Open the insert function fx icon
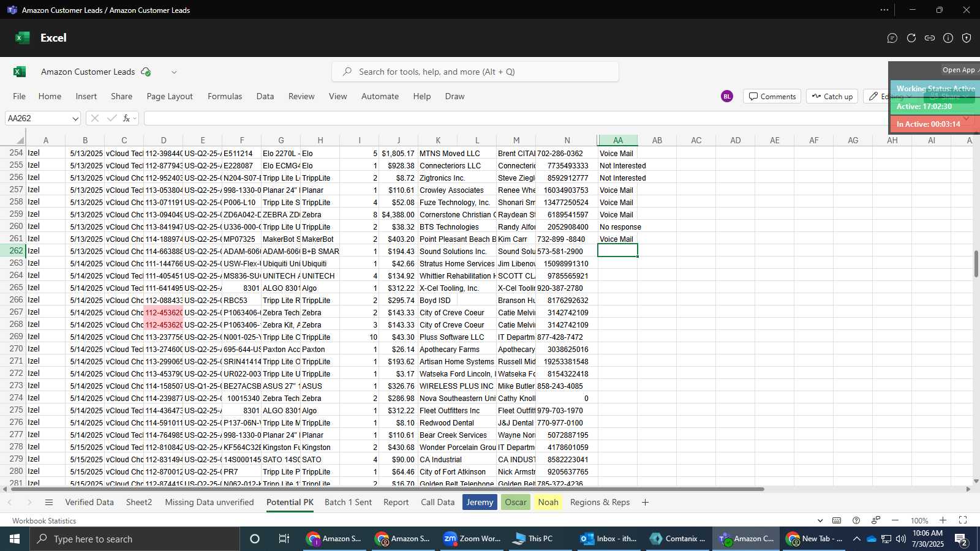This screenshot has width=980, height=551. coord(127,118)
